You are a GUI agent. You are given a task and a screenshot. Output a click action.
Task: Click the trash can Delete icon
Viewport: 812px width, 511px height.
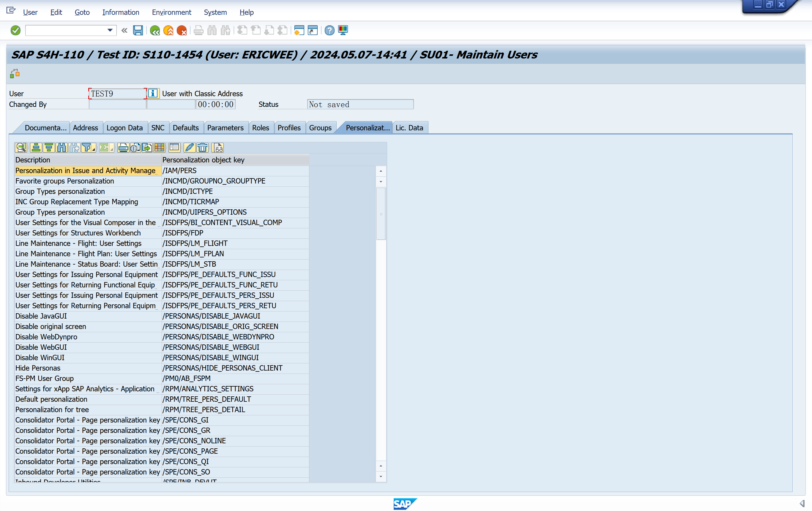[x=202, y=148]
